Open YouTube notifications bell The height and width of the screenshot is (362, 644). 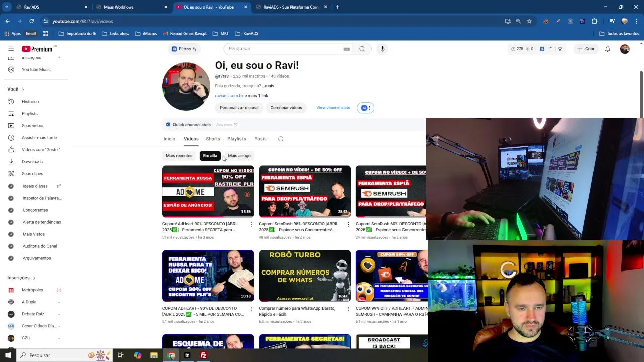(608, 49)
